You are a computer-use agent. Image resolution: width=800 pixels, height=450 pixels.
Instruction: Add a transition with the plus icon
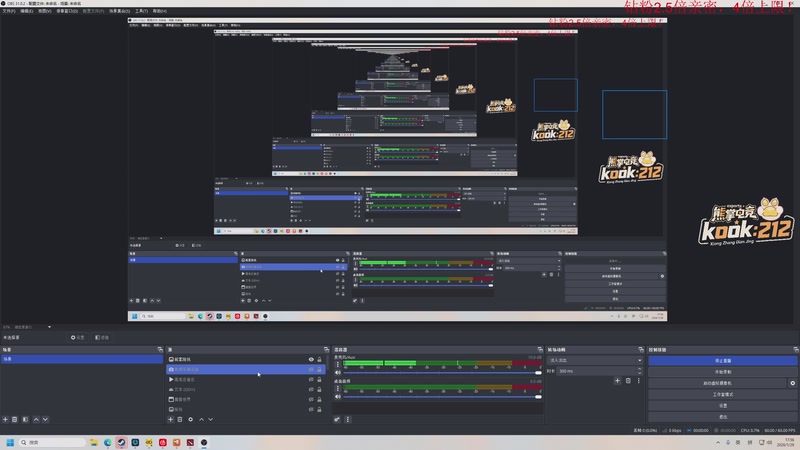(617, 381)
